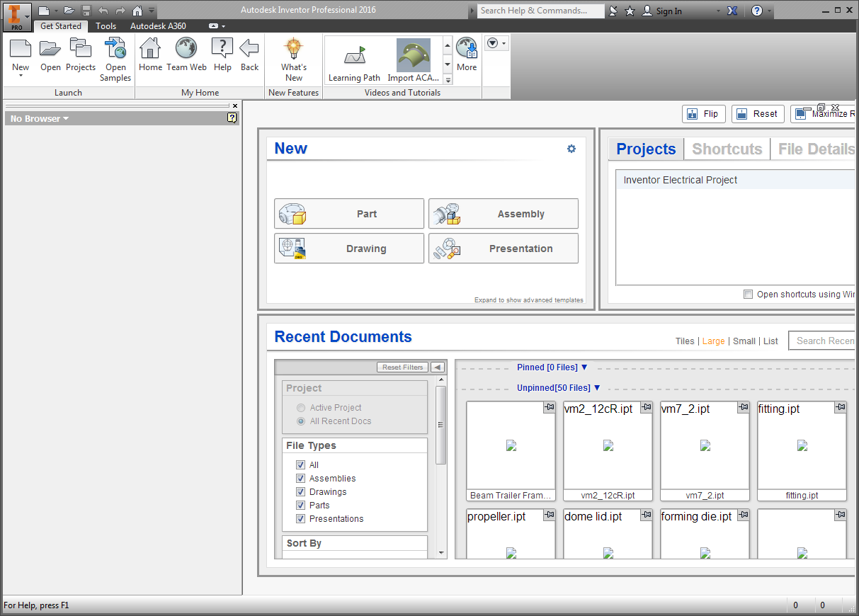Click the Reset layout button
859x616 pixels.
tap(758, 114)
